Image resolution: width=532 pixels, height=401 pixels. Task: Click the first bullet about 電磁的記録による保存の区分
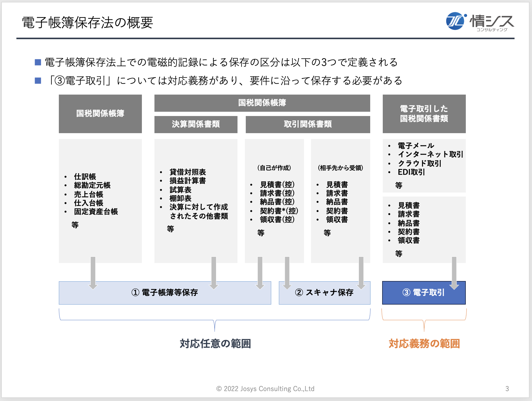click(x=221, y=62)
